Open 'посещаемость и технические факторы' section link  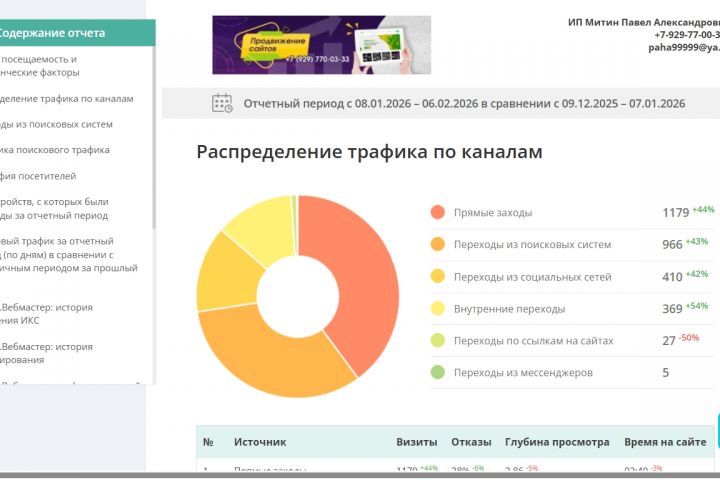click(x=39, y=66)
